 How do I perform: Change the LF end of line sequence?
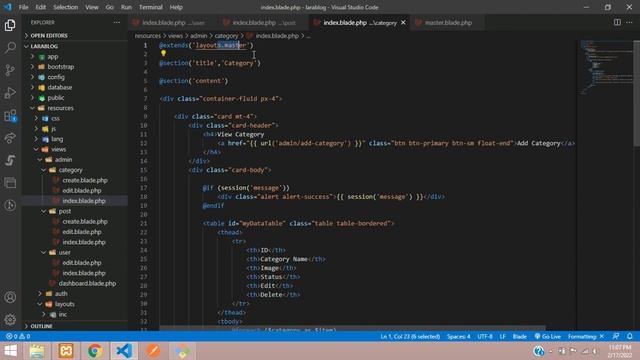coord(502,336)
